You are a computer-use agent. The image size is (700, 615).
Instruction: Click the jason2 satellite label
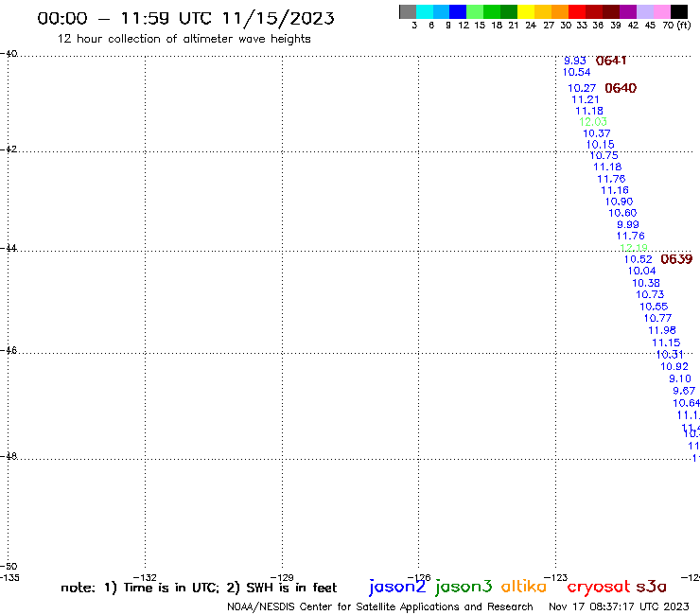[x=397, y=587]
